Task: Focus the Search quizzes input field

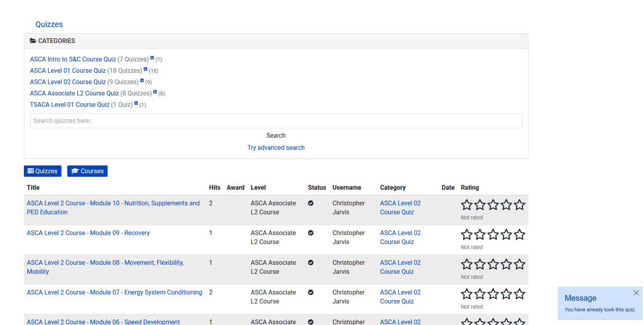Action: [276, 121]
